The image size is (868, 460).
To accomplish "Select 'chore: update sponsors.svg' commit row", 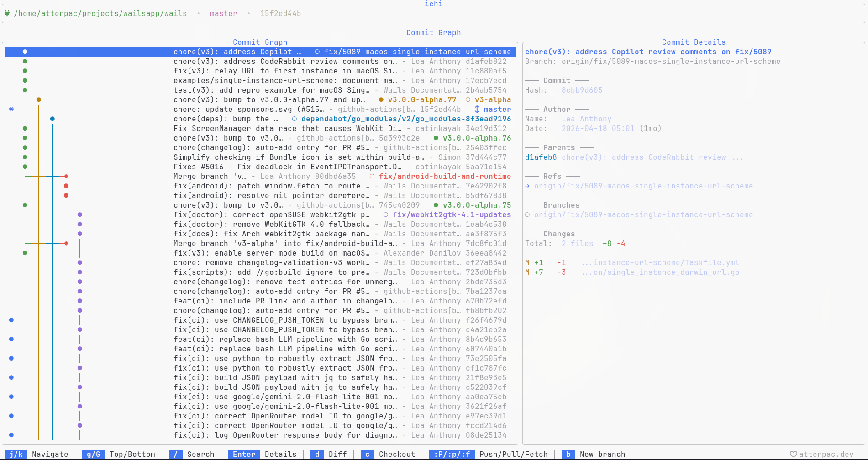I will 260,110.
